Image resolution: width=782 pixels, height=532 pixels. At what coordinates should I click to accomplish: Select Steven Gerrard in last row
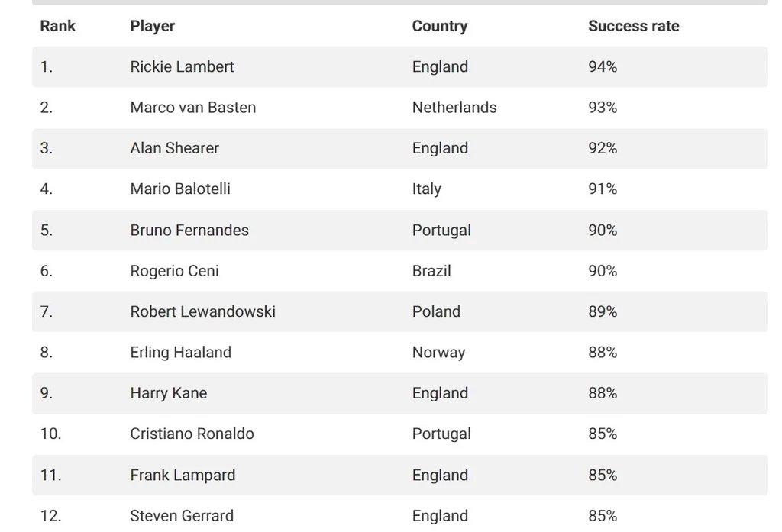coord(182,516)
